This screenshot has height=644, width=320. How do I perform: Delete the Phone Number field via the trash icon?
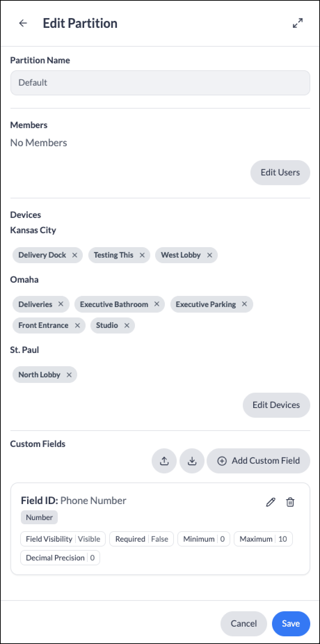click(290, 502)
